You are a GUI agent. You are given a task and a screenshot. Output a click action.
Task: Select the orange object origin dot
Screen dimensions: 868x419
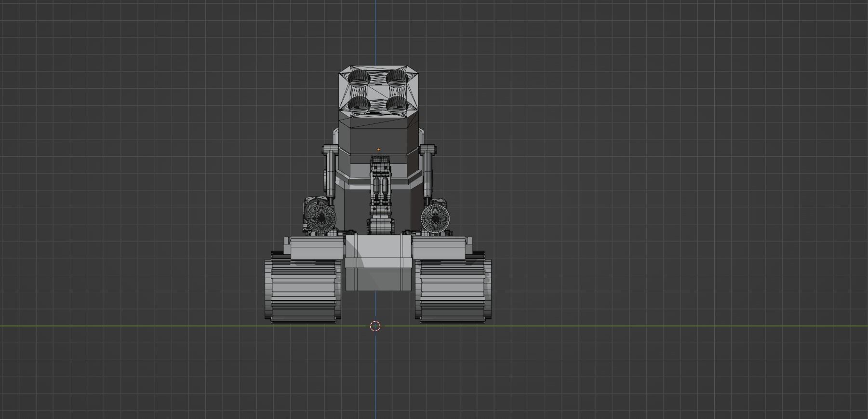[378, 149]
